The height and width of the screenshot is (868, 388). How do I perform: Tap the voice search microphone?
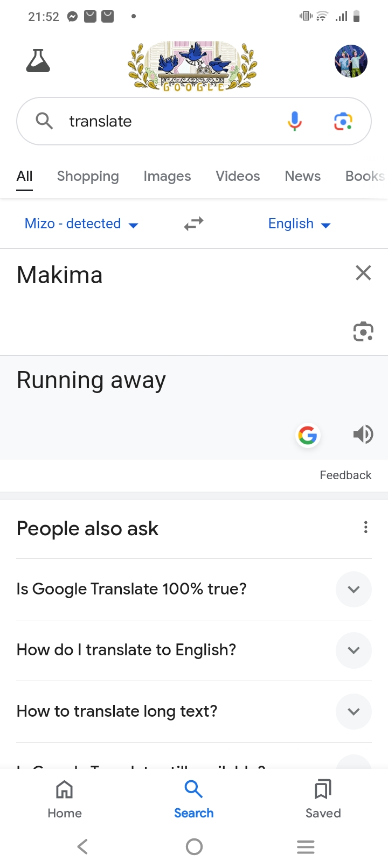[x=294, y=121]
